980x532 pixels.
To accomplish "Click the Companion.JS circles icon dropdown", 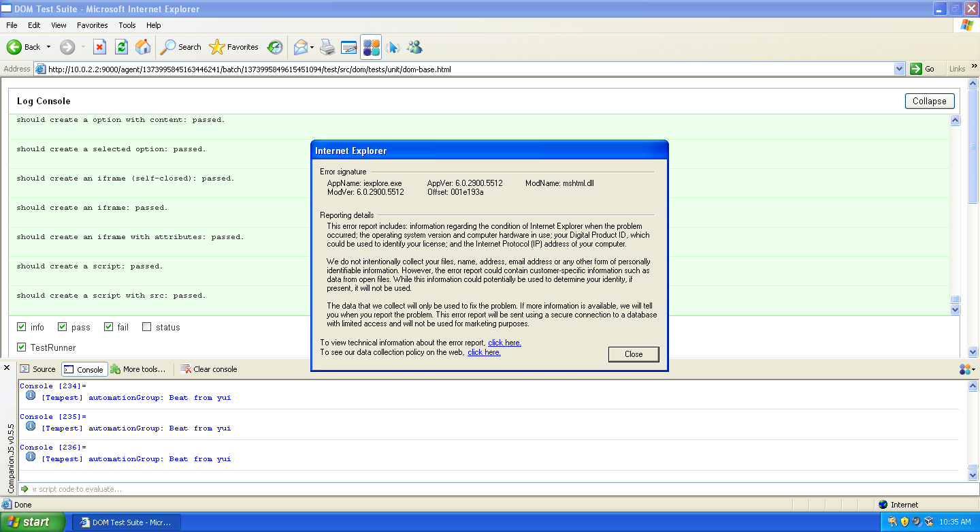I will 967,369.
